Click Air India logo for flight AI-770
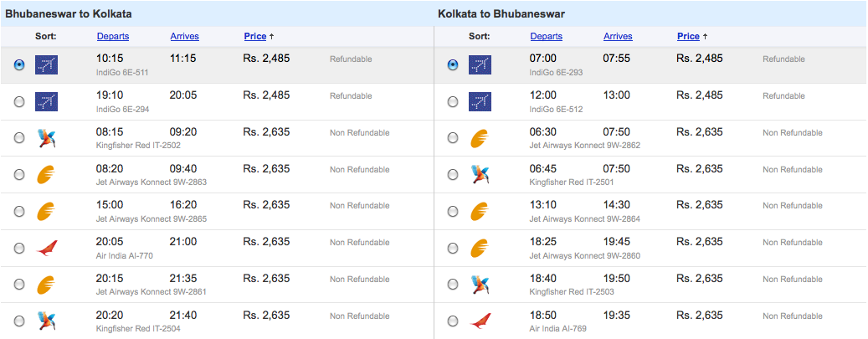The height and width of the screenshot is (339, 868). [x=47, y=248]
